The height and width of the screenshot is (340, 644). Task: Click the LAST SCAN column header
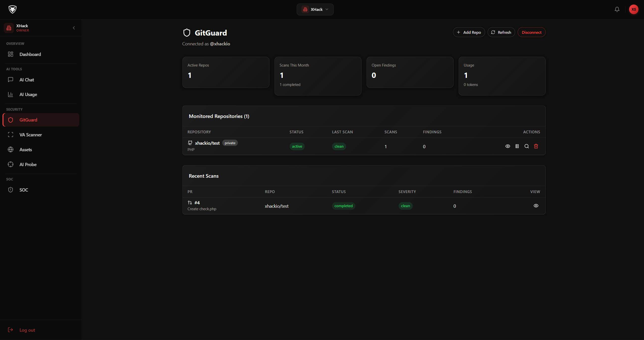(342, 132)
